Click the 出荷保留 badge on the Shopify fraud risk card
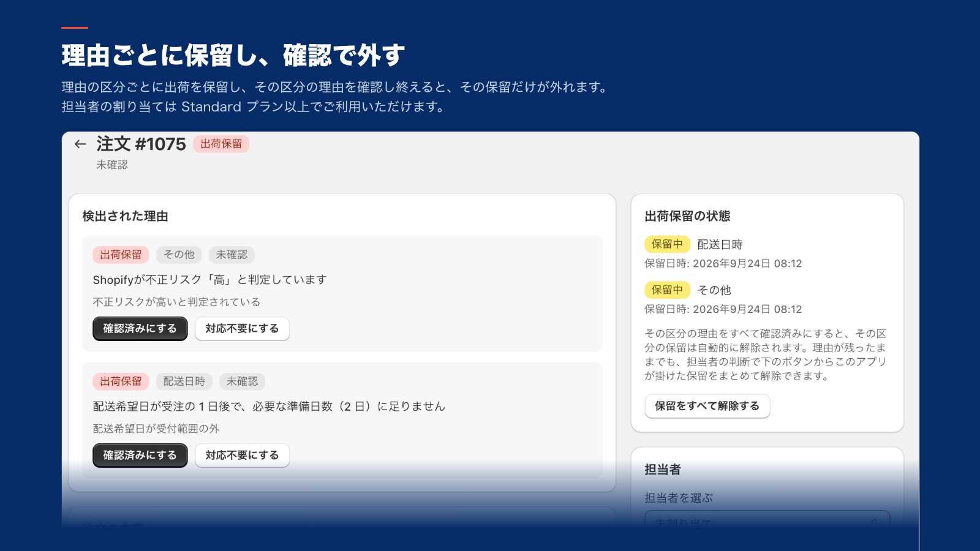 coord(121,255)
